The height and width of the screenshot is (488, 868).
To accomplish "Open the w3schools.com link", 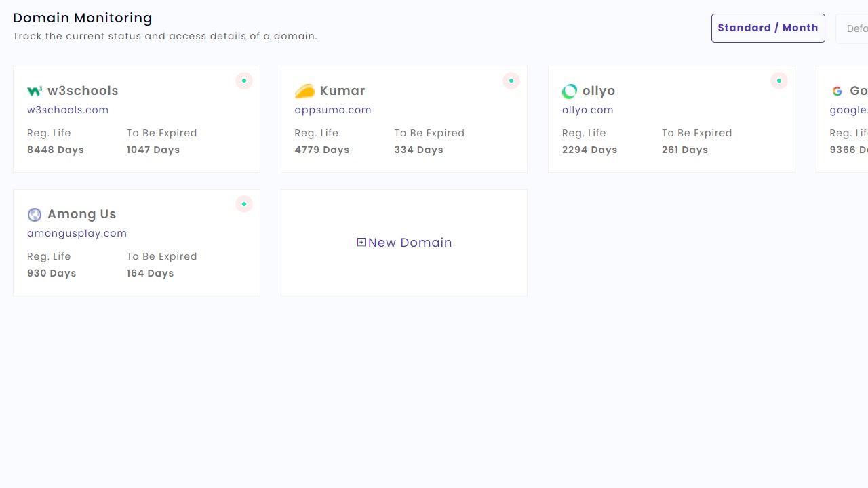I will tap(68, 110).
